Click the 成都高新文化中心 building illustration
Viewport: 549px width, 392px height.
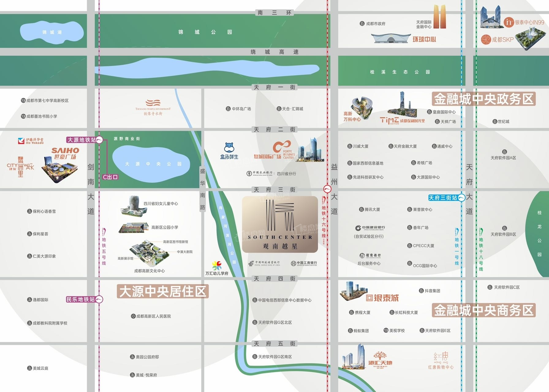[149, 253]
